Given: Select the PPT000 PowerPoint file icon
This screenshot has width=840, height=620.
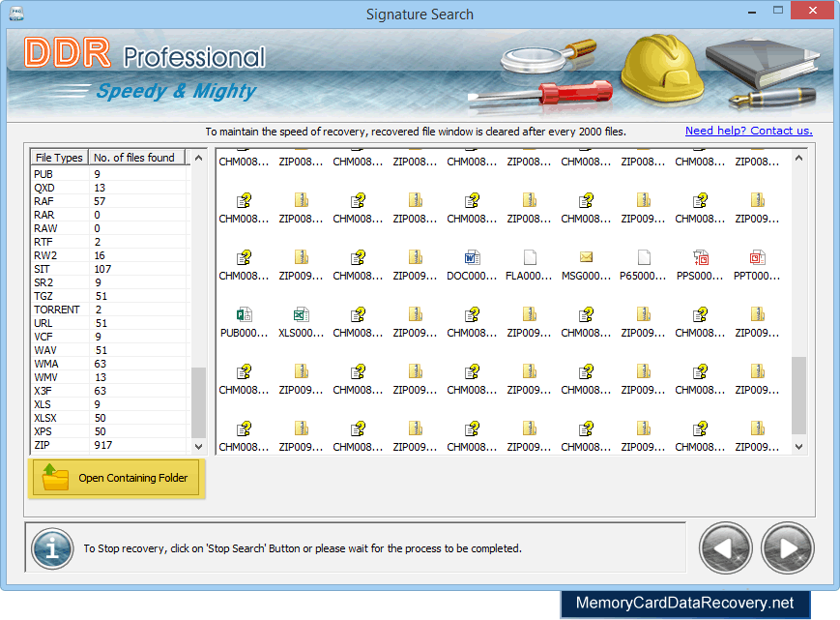Looking at the screenshot, I should 757,257.
